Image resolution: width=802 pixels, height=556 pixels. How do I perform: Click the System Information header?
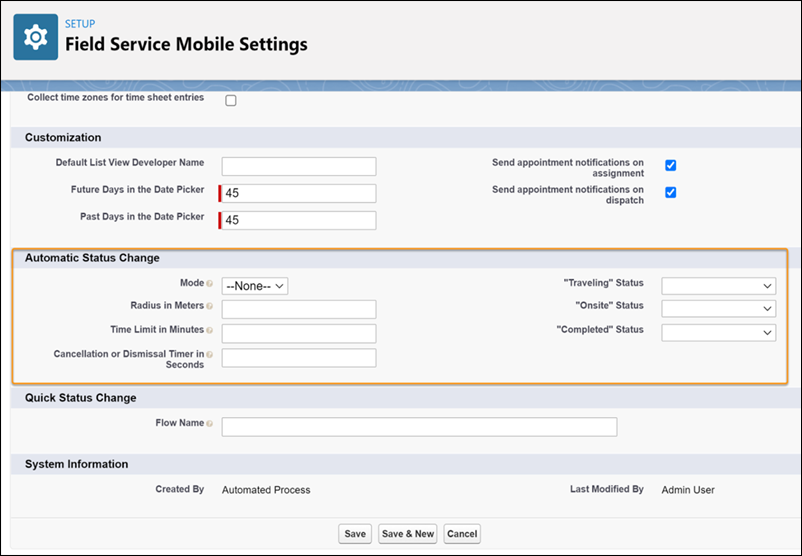tap(77, 464)
